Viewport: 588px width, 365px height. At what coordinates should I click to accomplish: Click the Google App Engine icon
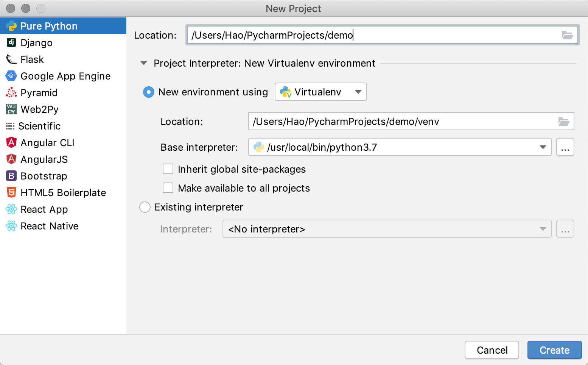tap(11, 76)
